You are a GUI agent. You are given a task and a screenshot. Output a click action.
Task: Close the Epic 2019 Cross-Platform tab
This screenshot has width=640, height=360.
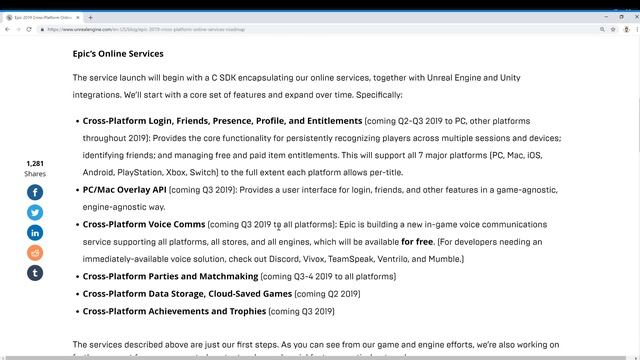point(78,18)
